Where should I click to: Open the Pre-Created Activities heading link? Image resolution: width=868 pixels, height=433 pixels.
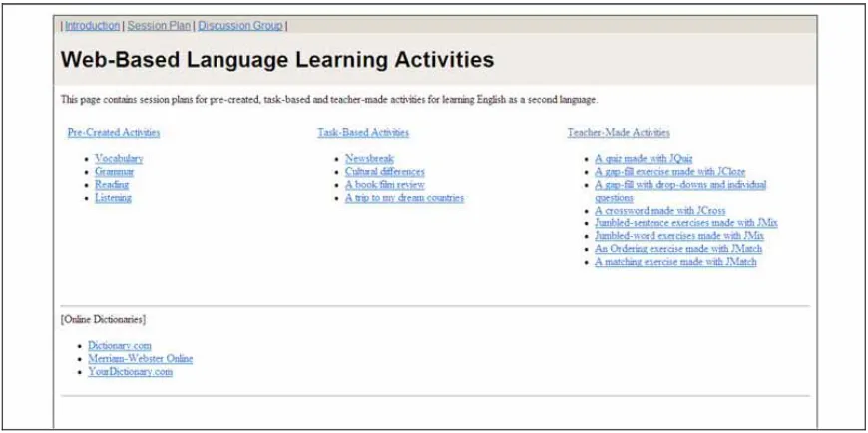[114, 133]
